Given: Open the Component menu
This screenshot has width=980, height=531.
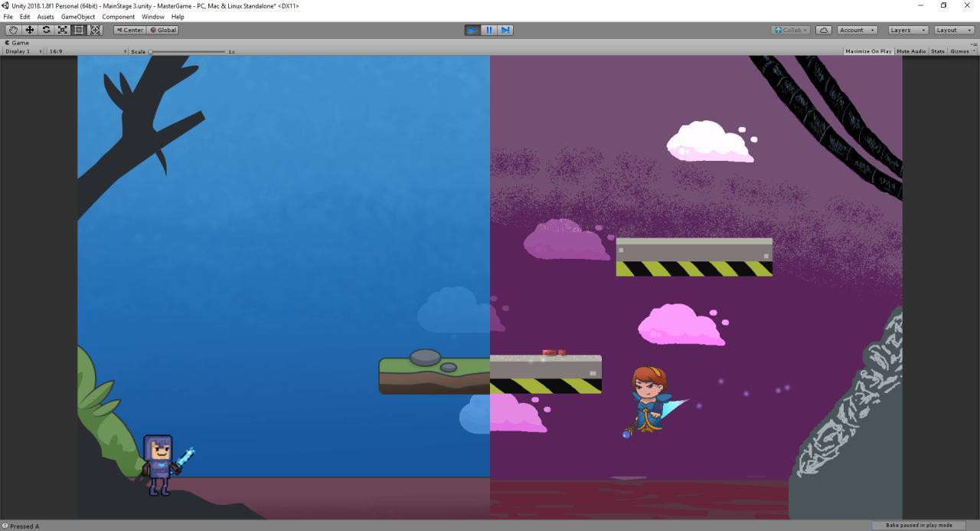Looking at the screenshot, I should click(x=119, y=17).
